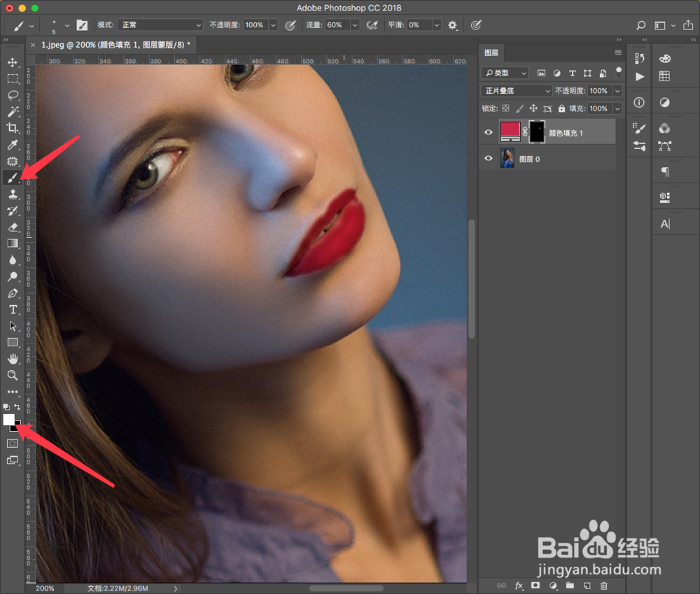Add a layer style with fx

pos(519,586)
